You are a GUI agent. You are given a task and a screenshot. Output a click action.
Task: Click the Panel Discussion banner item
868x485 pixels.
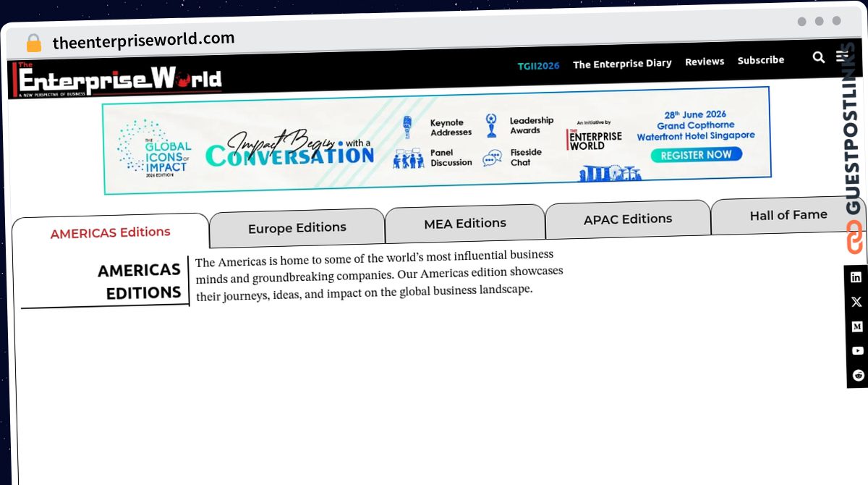point(433,158)
